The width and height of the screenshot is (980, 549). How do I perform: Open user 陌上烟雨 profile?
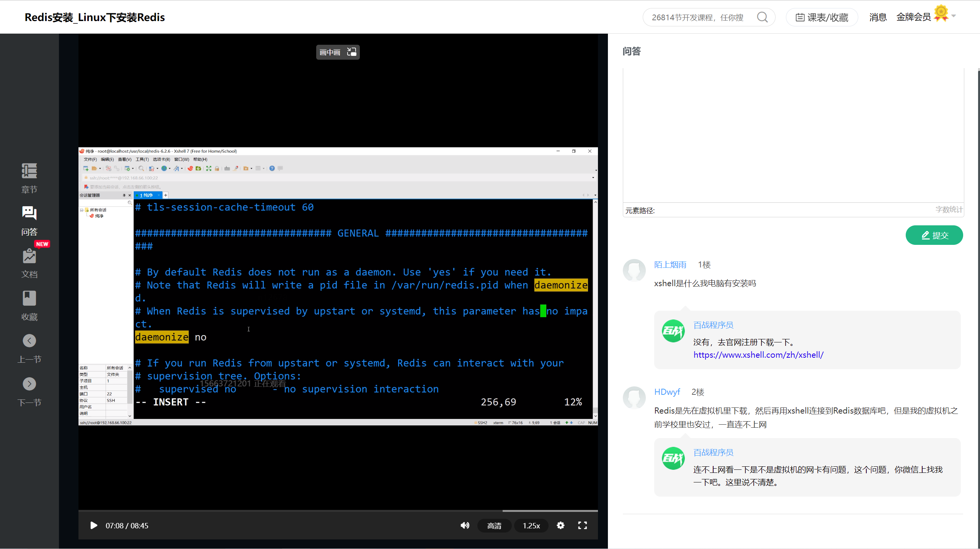click(670, 265)
